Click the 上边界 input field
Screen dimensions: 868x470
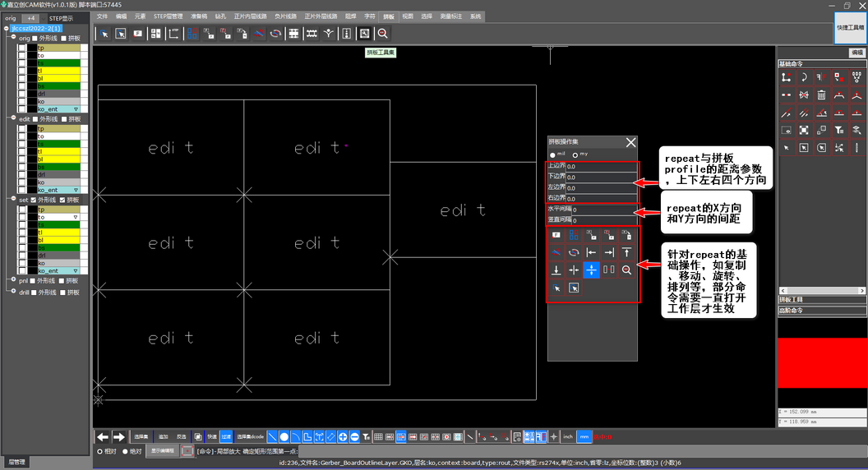coord(601,166)
